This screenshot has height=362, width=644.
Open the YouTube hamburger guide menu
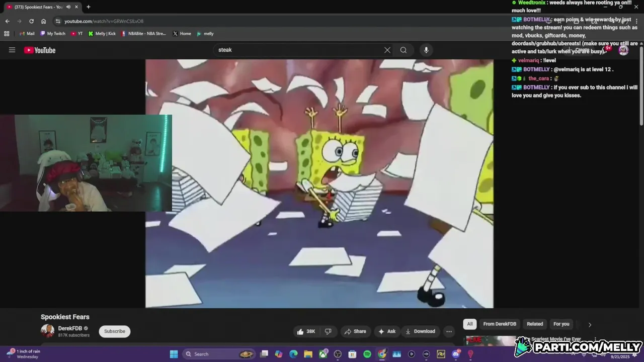(x=12, y=50)
